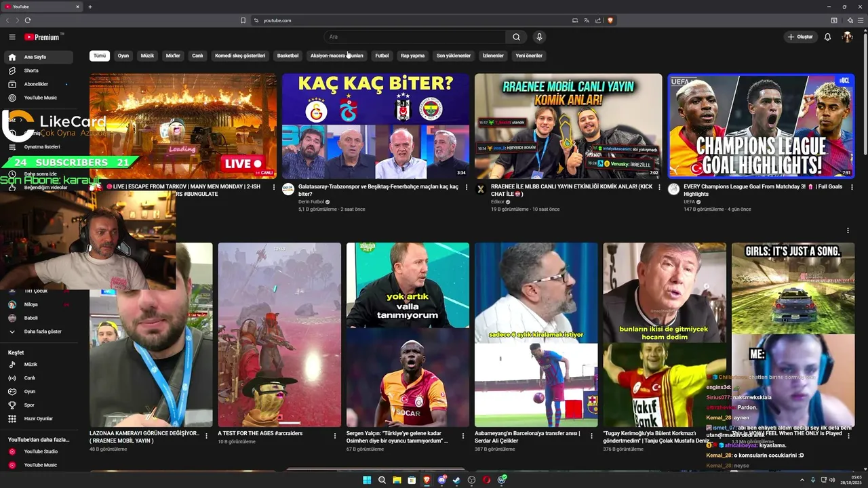Start voice search with microphone icon
868x488 pixels.
coord(539,37)
